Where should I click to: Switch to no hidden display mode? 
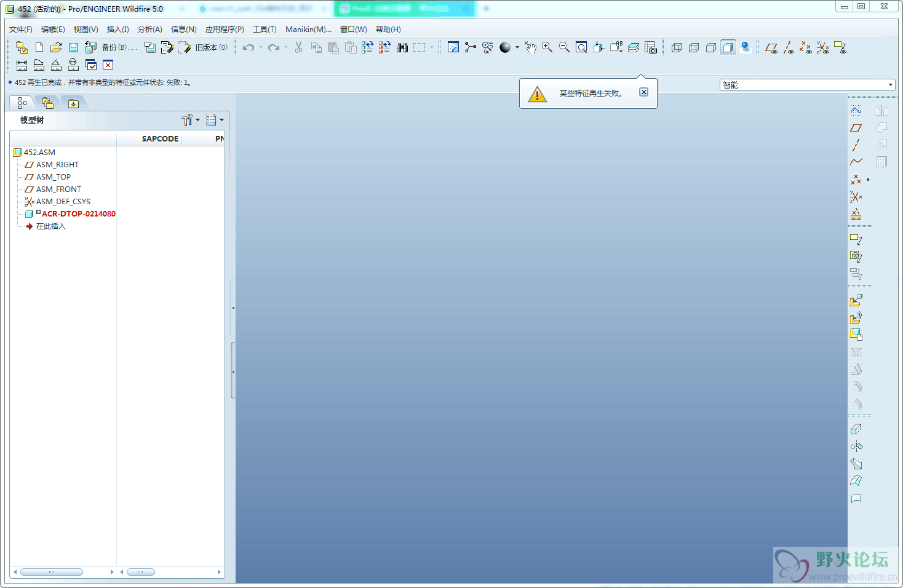[x=711, y=47]
